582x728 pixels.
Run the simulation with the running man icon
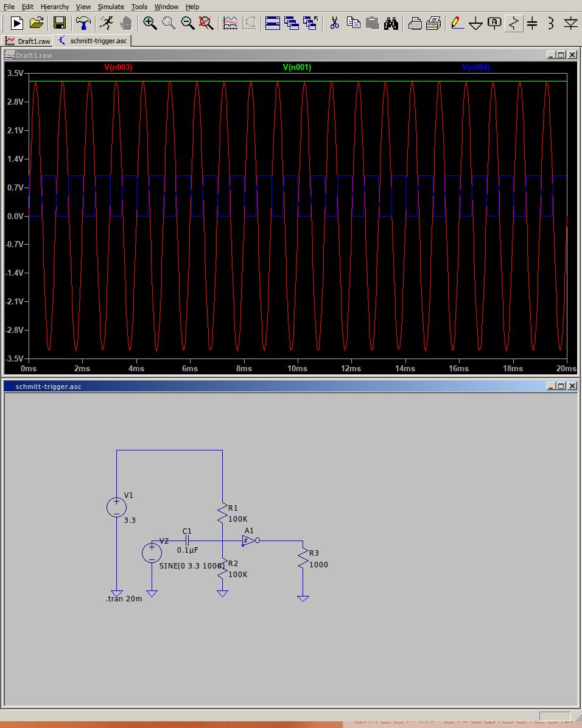pos(107,23)
